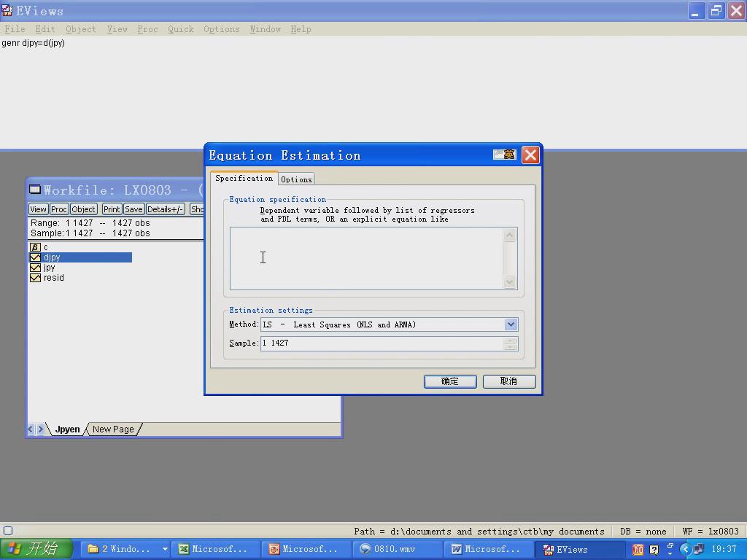Click the EViews application icon in title bar
Image resolution: width=747 pixels, height=560 pixels.
point(7,10)
